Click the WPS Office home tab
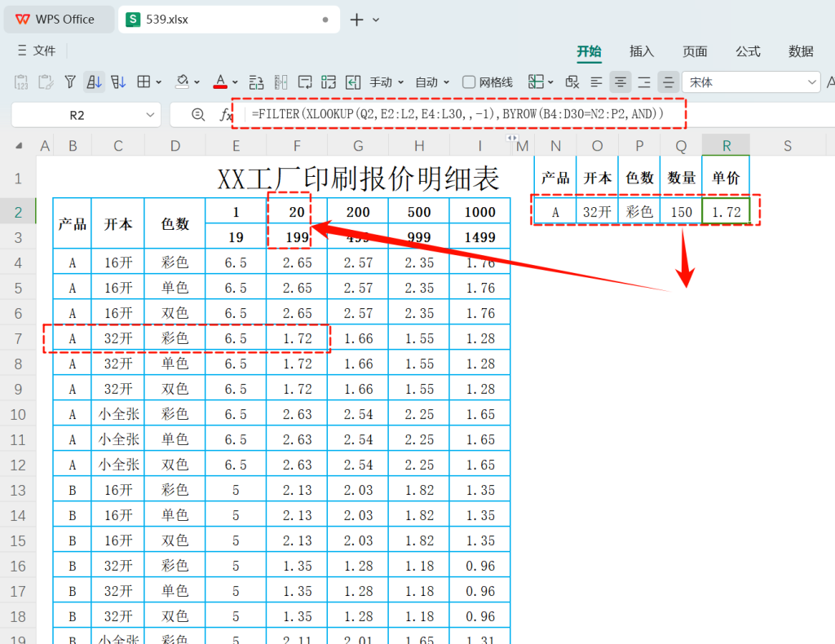The image size is (835, 644). pyautogui.click(x=59, y=20)
